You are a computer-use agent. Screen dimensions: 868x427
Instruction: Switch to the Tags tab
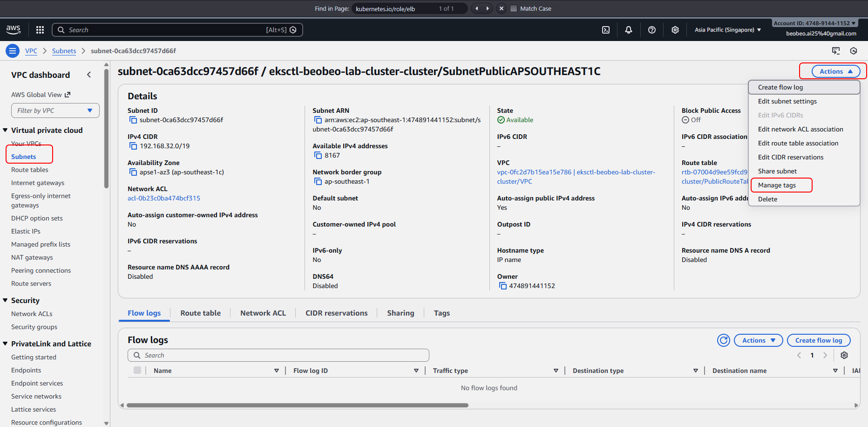click(441, 313)
